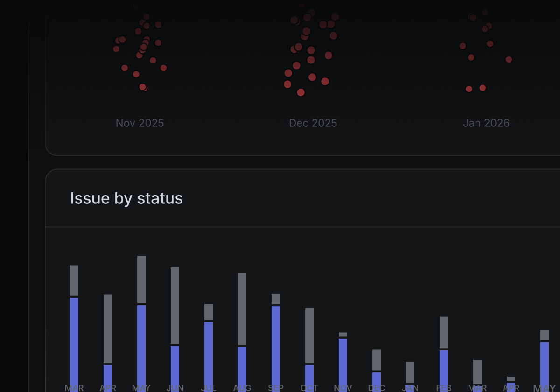
Task: Click the gray segment of the SEP bar
Action: 276,299
